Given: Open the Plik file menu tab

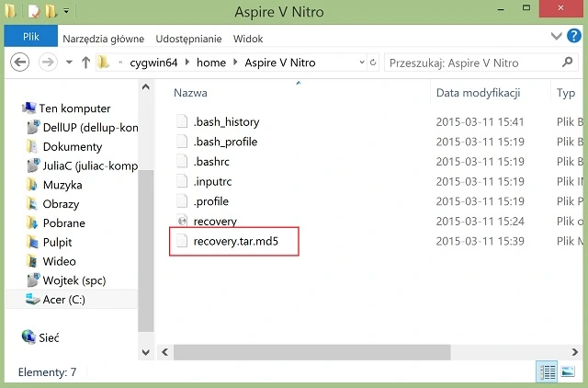Looking at the screenshot, I should point(30,37).
